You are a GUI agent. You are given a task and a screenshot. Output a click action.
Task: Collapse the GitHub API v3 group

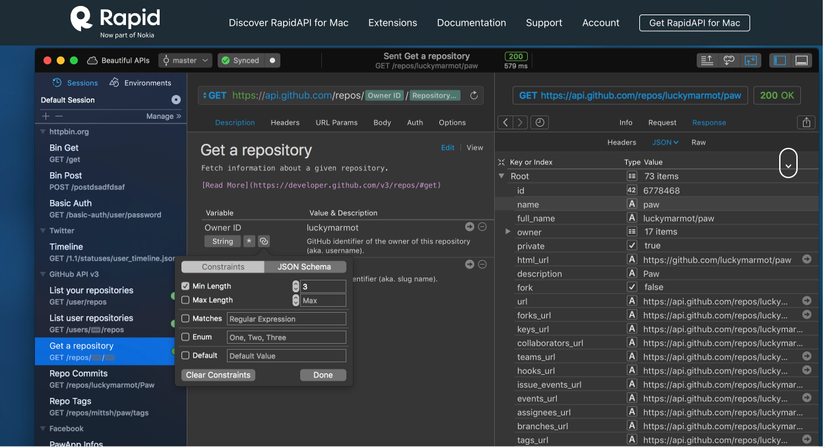43,274
